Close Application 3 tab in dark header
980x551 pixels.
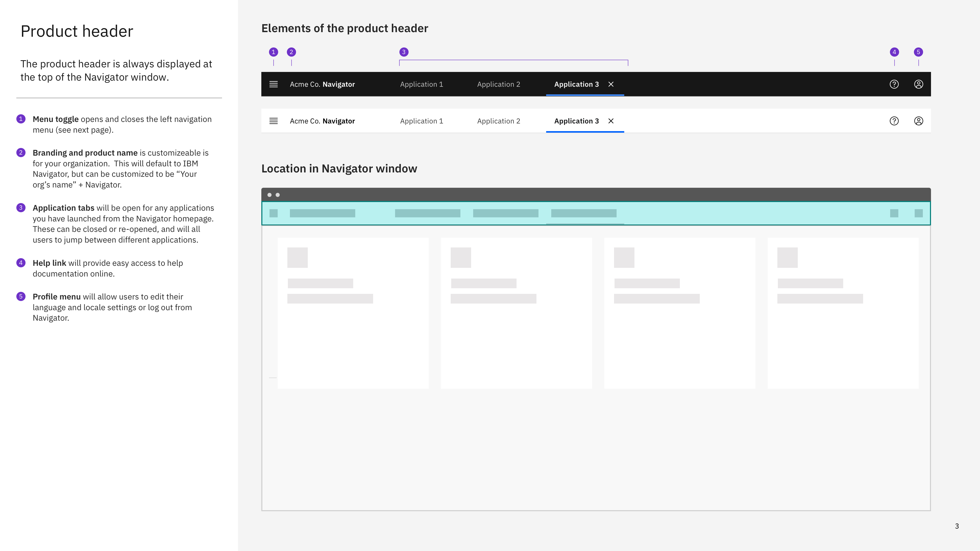click(611, 84)
